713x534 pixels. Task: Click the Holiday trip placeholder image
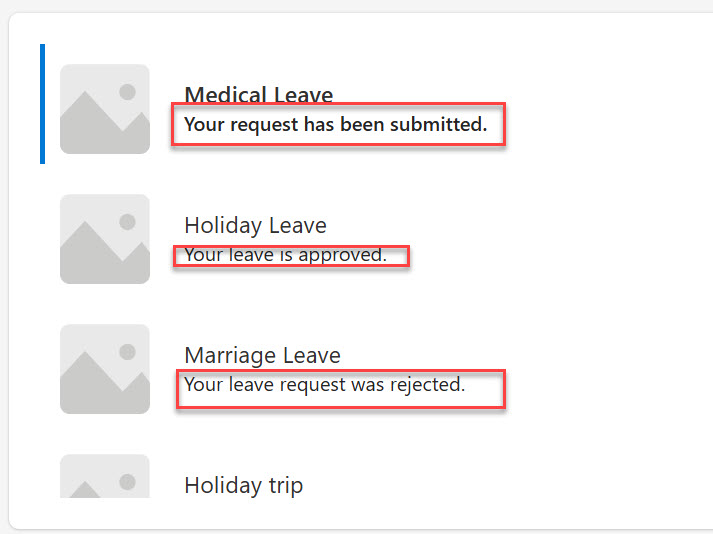pos(104,477)
